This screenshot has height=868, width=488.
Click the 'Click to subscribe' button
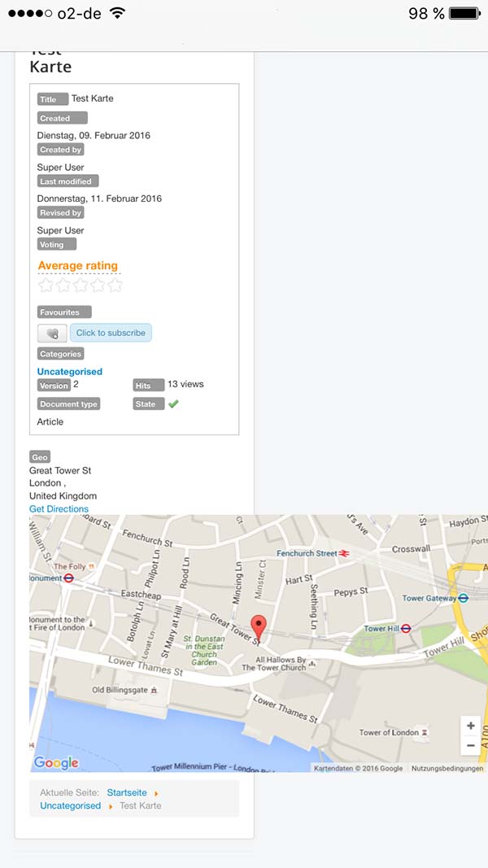point(111,333)
